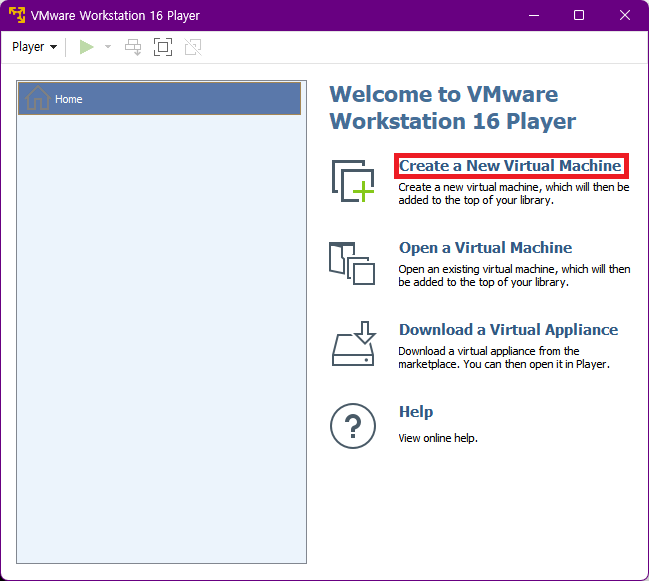This screenshot has width=649, height=581.
Task: Click the download appliance drive icon
Action: coord(354,343)
